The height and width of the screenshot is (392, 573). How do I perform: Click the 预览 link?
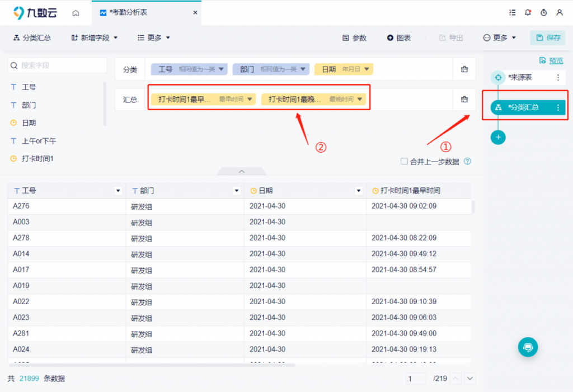point(551,60)
